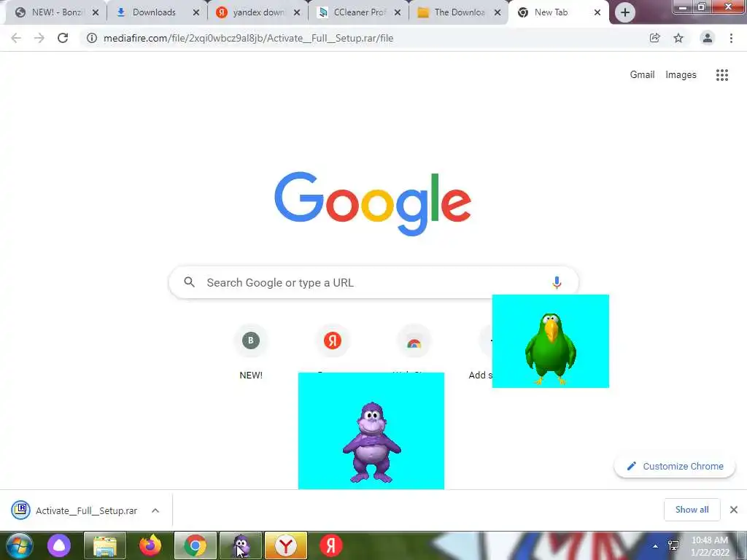
Task: Open Chrome three-dot menu
Action: [731, 38]
